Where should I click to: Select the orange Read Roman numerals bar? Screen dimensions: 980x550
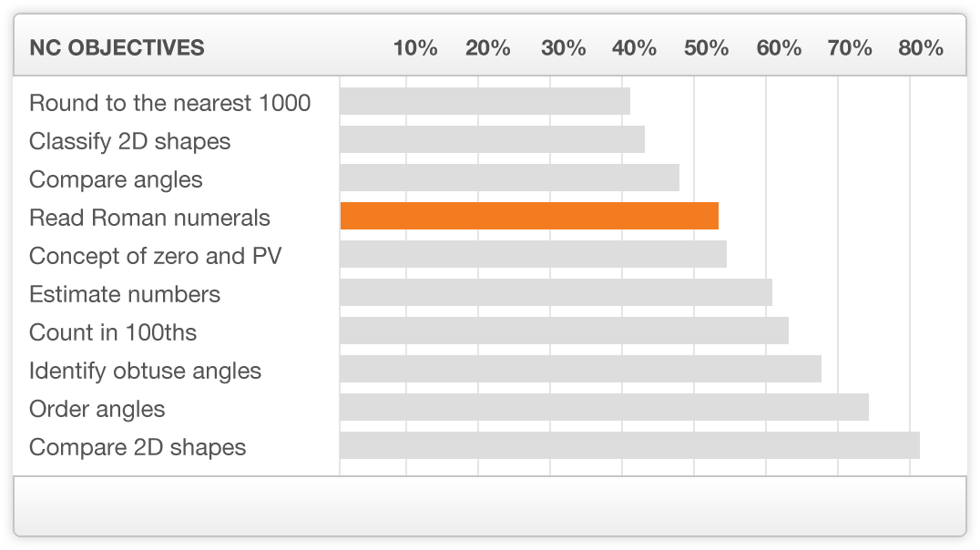coord(529,216)
